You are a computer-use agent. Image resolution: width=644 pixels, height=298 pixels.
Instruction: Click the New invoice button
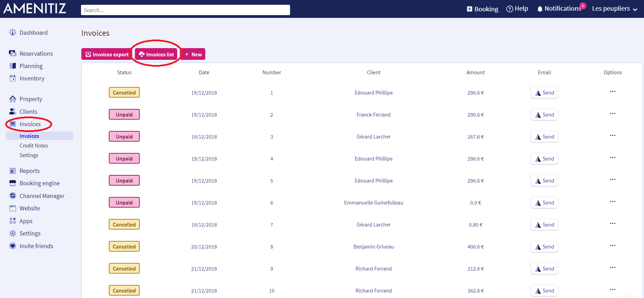tap(193, 54)
